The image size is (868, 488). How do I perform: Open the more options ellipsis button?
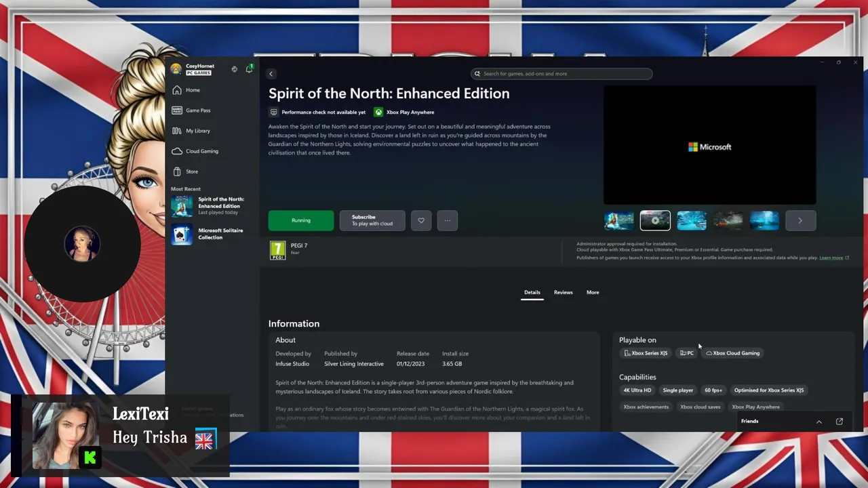click(448, 220)
